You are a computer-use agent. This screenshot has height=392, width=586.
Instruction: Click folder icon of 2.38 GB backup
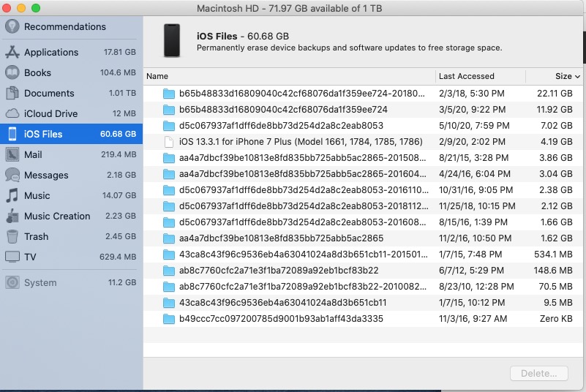point(169,190)
